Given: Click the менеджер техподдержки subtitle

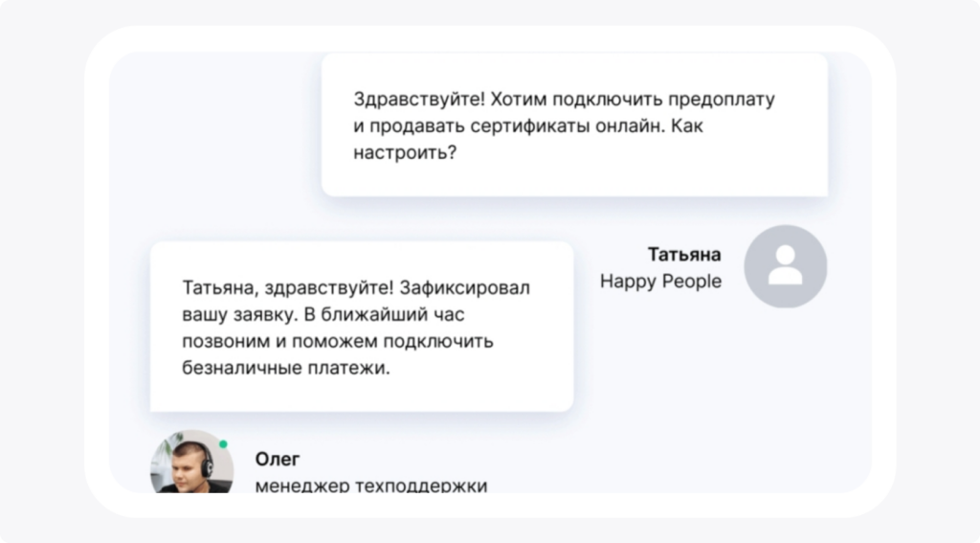Looking at the screenshot, I should coord(371,486).
